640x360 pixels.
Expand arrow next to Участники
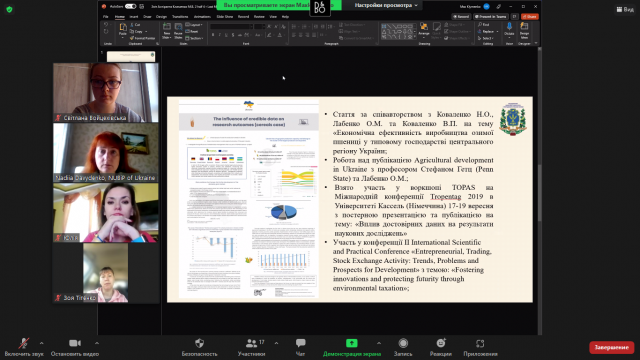pyautogui.click(x=276, y=343)
